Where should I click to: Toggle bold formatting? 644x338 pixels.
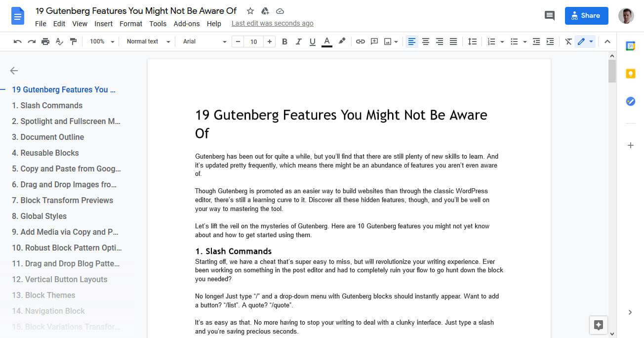click(284, 42)
